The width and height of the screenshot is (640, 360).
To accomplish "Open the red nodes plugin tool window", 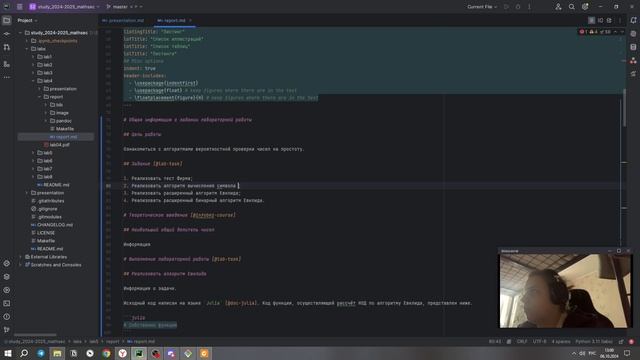I will coord(633,60).
